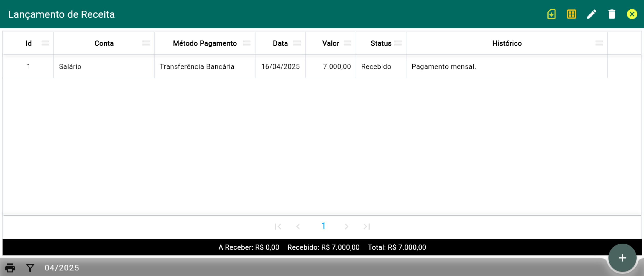Open the funnel filter icon
Image resolution: width=644 pixels, height=276 pixels.
(30, 268)
